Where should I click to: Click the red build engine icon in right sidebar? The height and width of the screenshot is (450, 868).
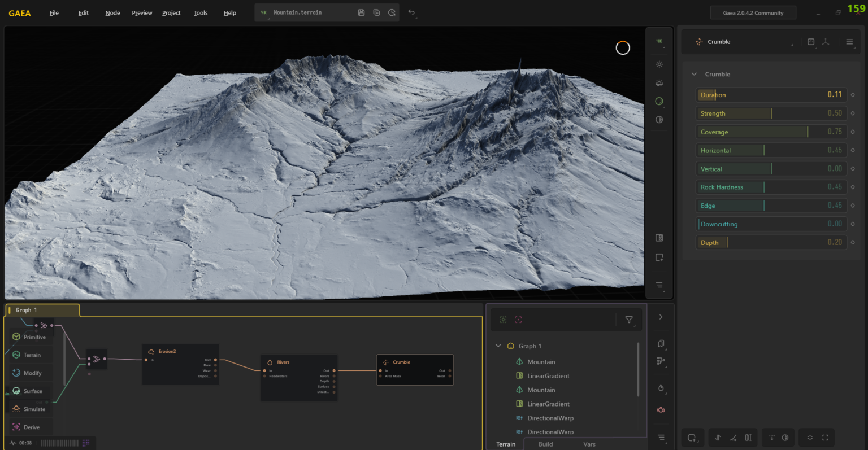[661, 410]
